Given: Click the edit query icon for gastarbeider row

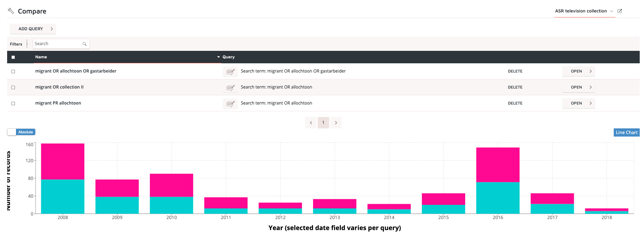Looking at the screenshot, I should point(230,71).
